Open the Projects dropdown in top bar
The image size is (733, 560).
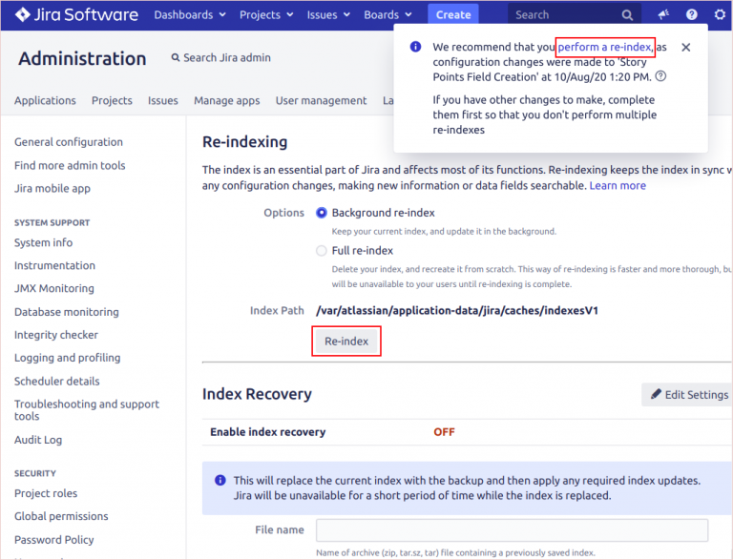coord(266,15)
